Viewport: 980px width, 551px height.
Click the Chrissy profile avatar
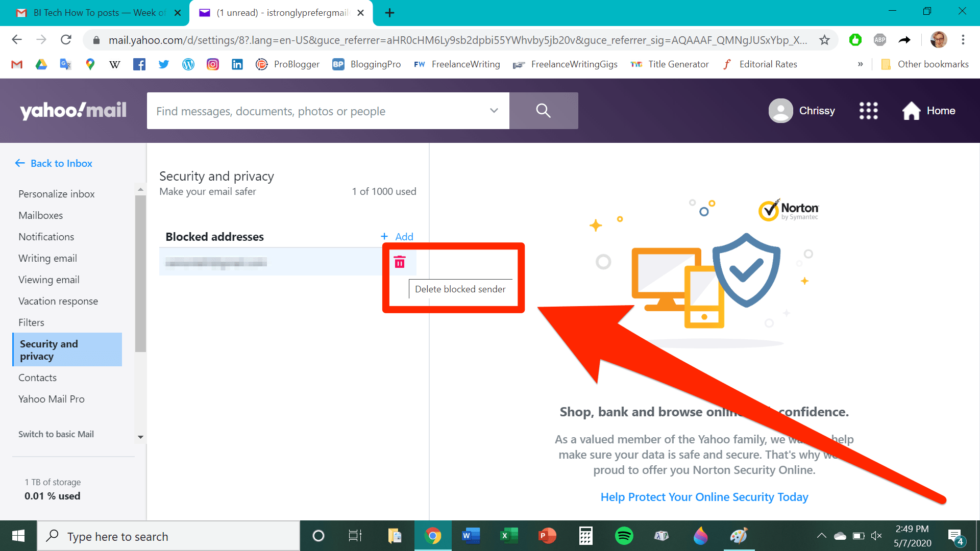pyautogui.click(x=780, y=111)
